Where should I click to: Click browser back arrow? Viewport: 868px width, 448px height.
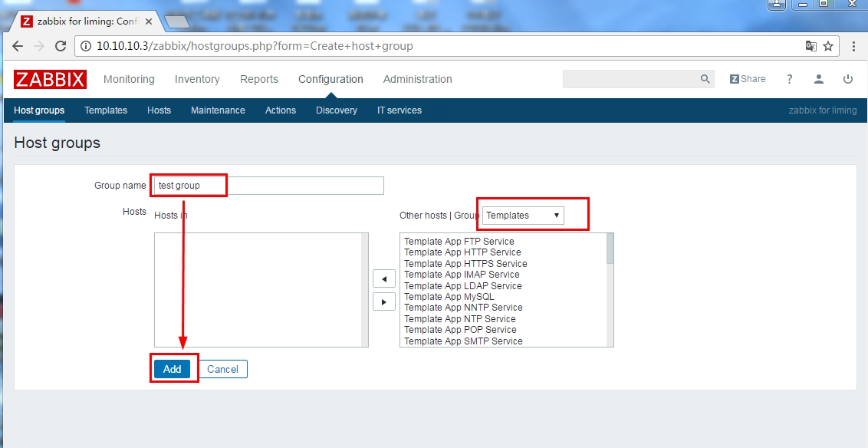click(18, 46)
